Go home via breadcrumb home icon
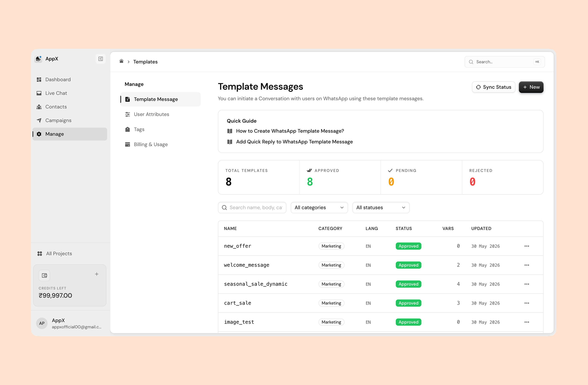This screenshot has width=588, height=385. [x=121, y=61]
